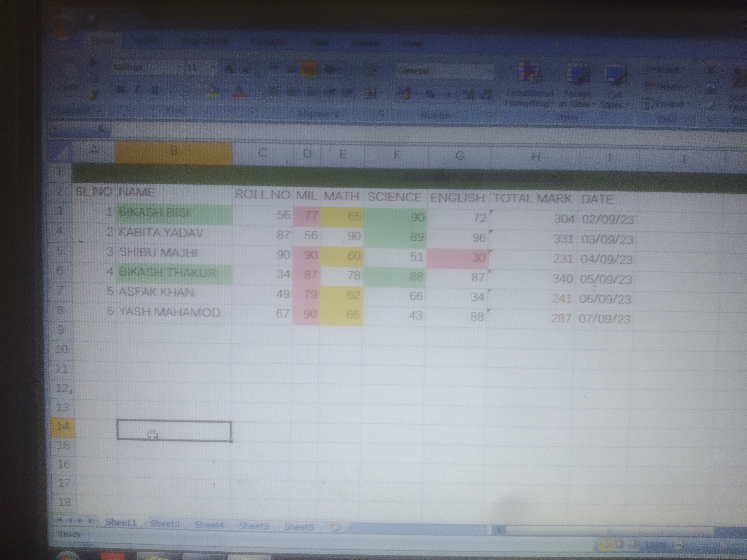Toggle Italic formatting

137,89
